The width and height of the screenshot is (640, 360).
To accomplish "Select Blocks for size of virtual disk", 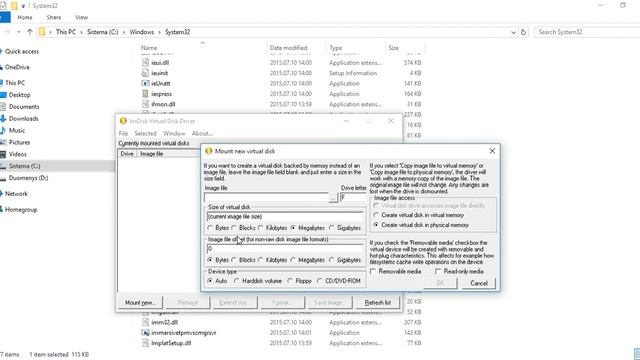I will (x=234, y=228).
